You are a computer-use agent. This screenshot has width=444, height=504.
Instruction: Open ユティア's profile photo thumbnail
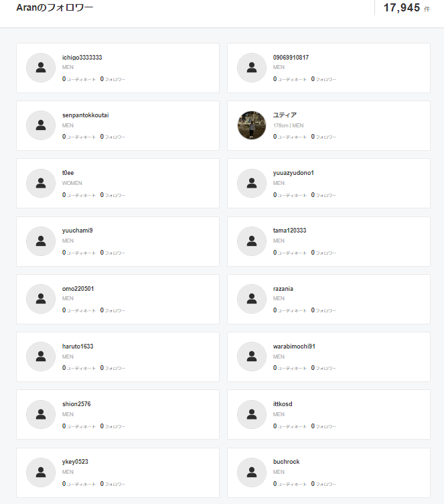click(252, 125)
